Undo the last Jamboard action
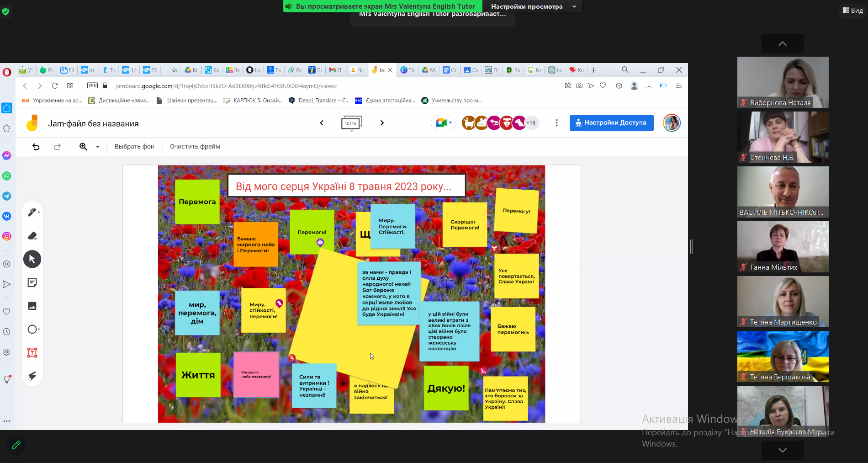 click(36, 146)
